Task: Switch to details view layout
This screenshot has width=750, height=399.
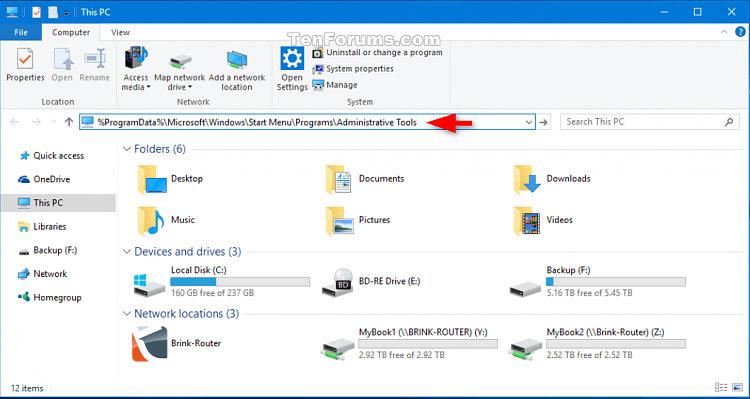Action: pyautogui.click(x=720, y=388)
